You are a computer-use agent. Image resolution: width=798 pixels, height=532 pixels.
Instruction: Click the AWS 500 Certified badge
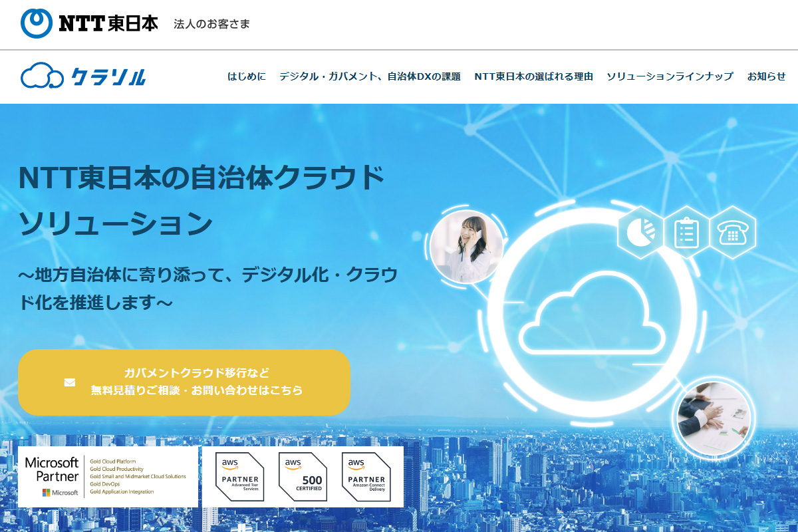[305, 478]
